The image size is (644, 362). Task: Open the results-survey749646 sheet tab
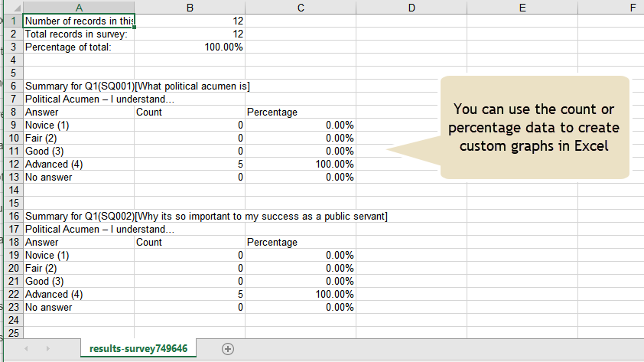pos(138,348)
